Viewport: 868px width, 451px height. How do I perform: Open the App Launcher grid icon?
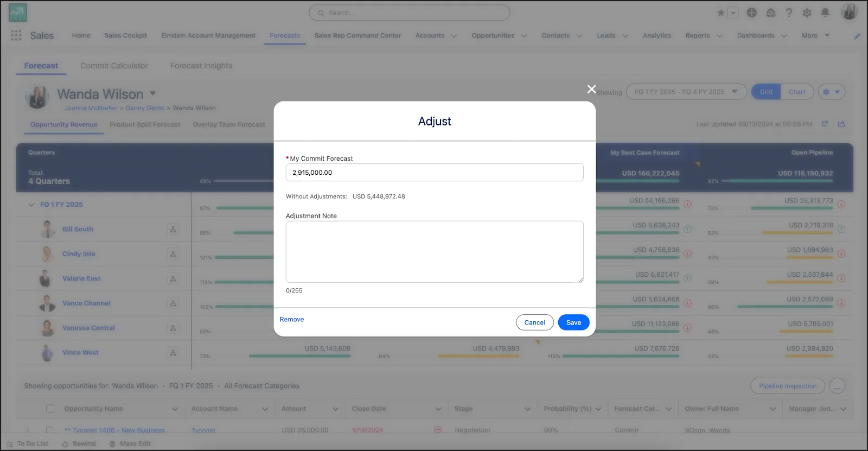[16, 35]
